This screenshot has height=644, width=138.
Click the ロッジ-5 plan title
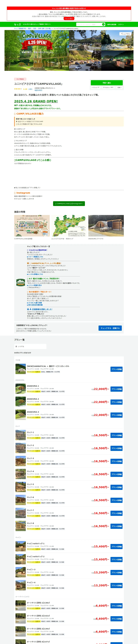tap(30, 484)
